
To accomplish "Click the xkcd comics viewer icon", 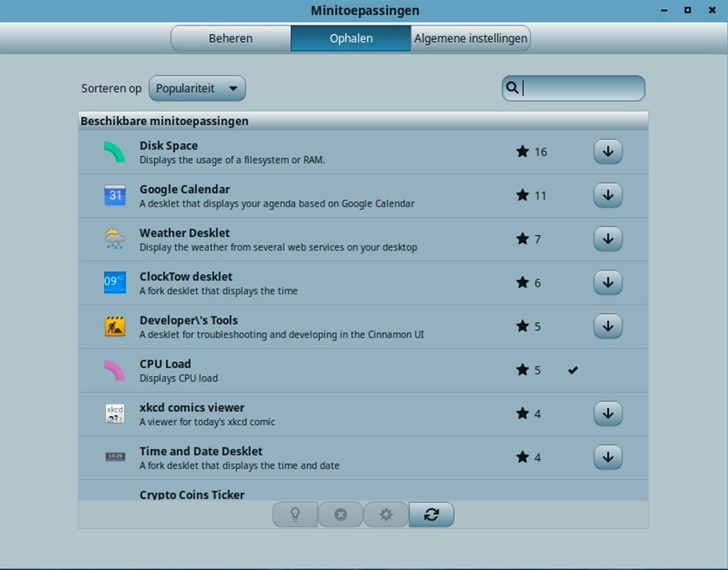I will (x=115, y=414).
